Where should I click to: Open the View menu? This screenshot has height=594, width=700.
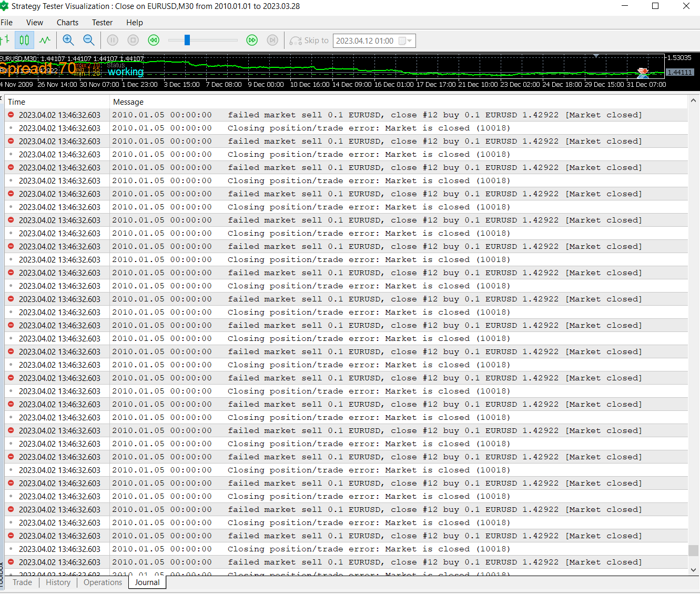(x=35, y=23)
